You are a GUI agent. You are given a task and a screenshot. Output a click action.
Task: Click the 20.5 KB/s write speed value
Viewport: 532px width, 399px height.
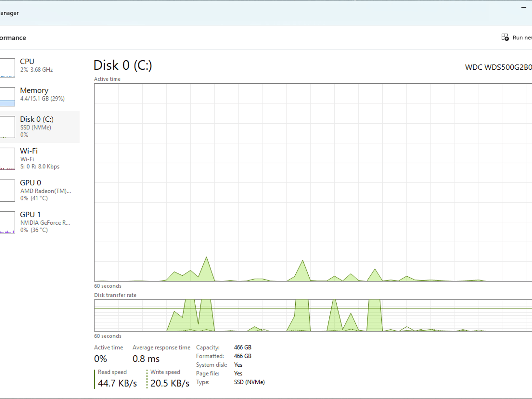[170, 383]
